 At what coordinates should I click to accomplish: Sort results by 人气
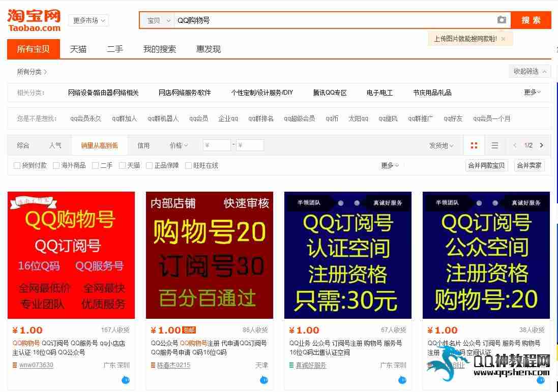(x=55, y=145)
